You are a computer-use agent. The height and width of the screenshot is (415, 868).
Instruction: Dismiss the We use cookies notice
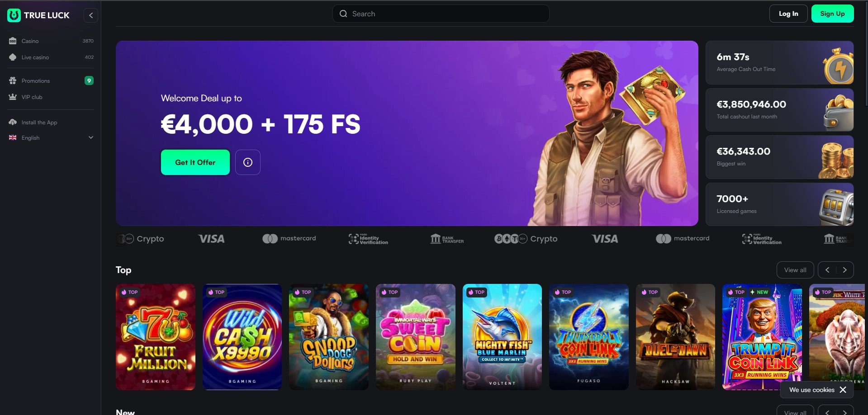click(843, 390)
